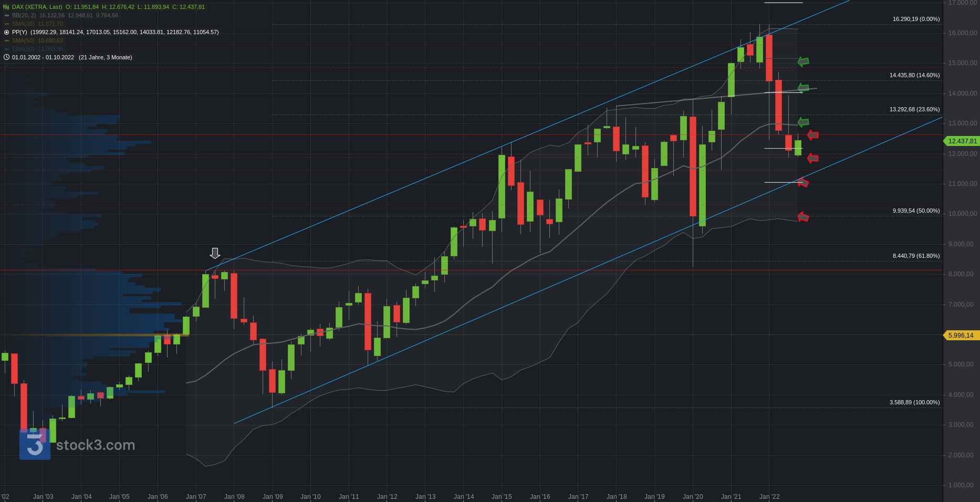The width and height of the screenshot is (980, 502).
Task: Toggle the SMA(38) indicator marker
Action: [x=7, y=24]
